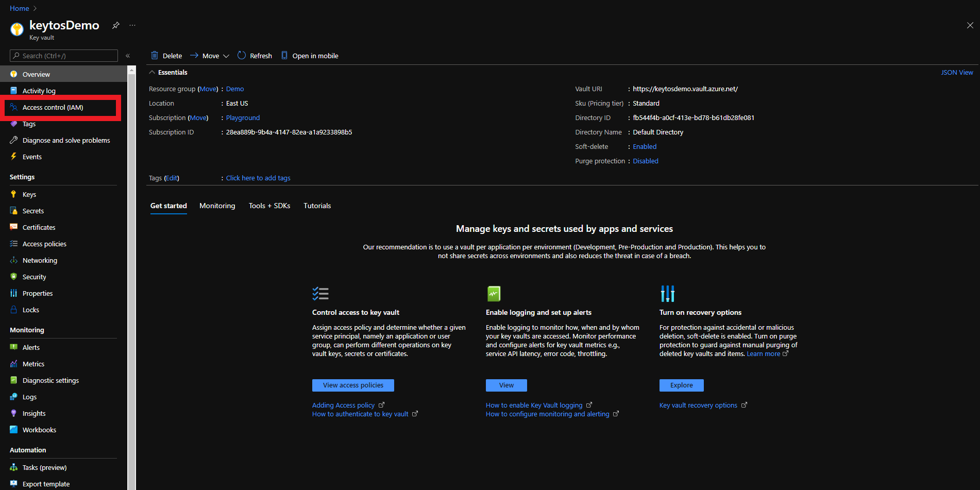Screen dimensions: 980x490
Task: Click the View logging button
Action: [x=506, y=385]
